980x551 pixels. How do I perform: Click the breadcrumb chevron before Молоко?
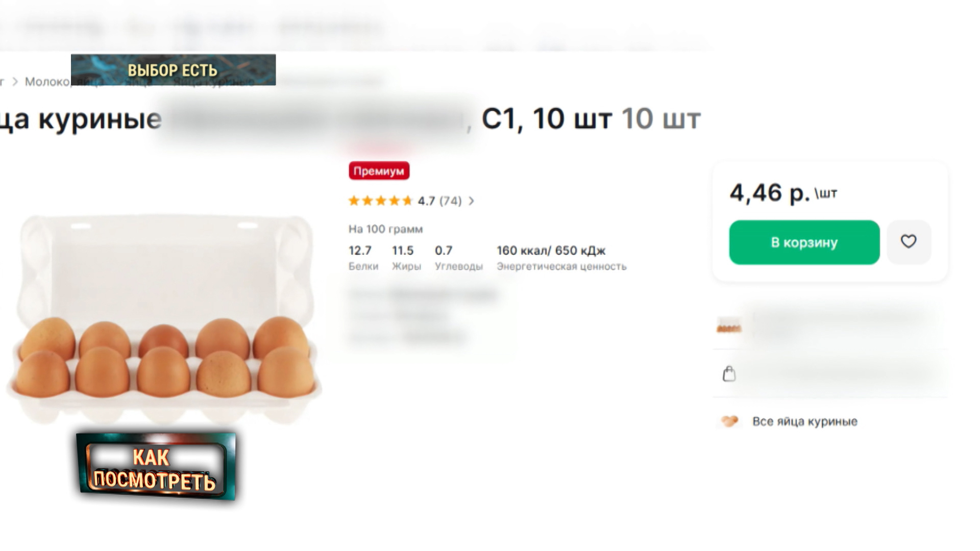pyautogui.click(x=15, y=82)
